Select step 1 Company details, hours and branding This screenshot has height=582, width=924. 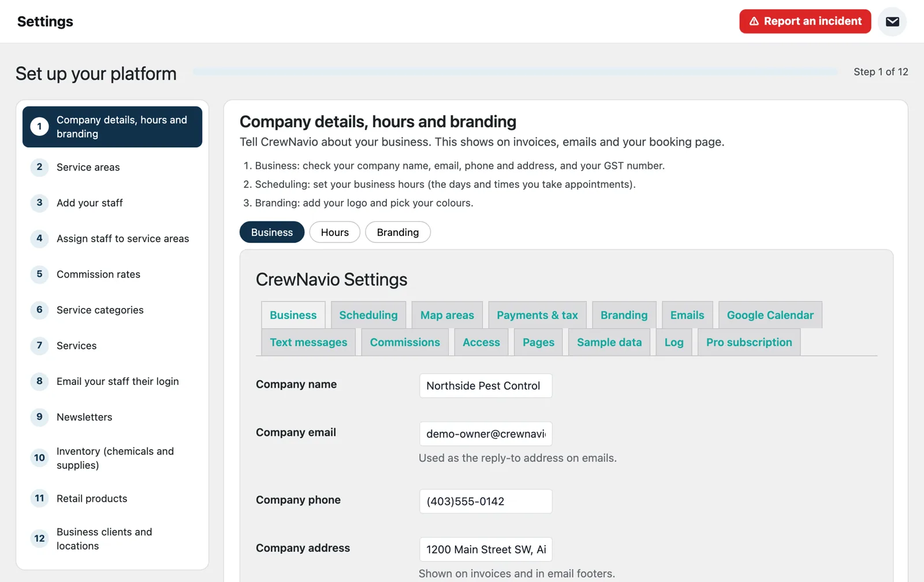point(112,127)
